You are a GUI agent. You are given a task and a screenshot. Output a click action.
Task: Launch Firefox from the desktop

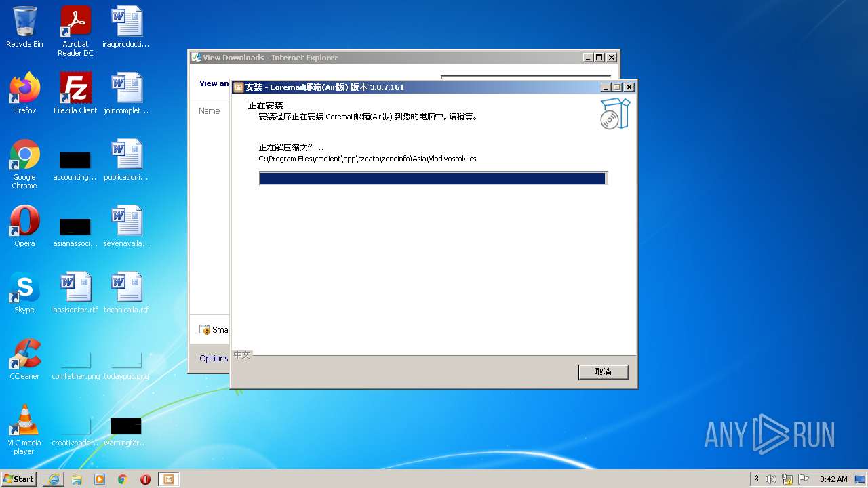pyautogui.click(x=24, y=94)
